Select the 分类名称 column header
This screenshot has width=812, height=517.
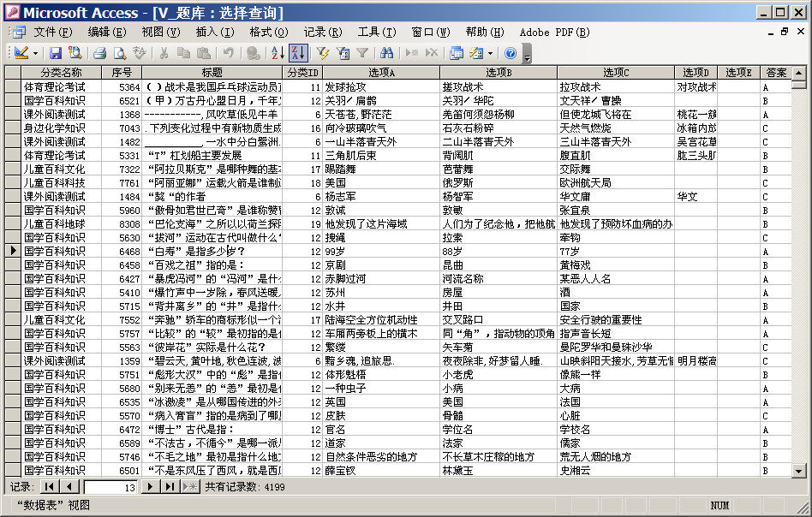pos(61,73)
